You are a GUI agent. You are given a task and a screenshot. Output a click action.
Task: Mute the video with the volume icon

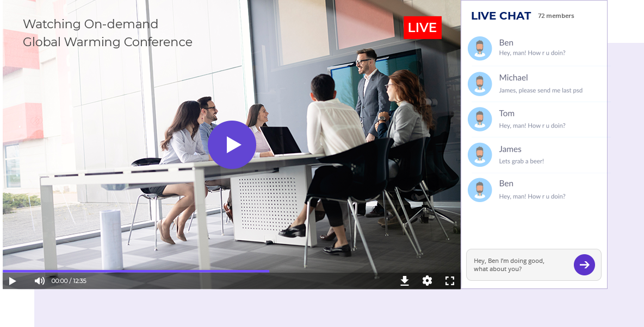[x=39, y=281]
